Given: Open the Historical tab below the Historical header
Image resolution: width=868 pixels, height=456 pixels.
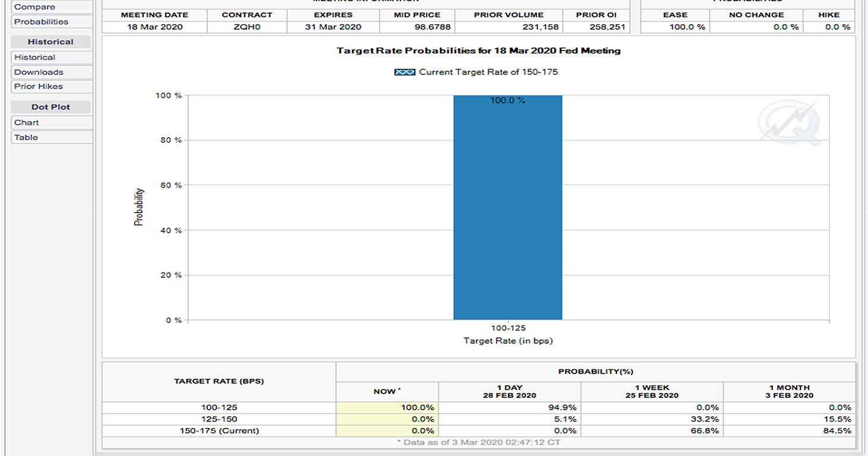Looking at the screenshot, I should point(52,58).
